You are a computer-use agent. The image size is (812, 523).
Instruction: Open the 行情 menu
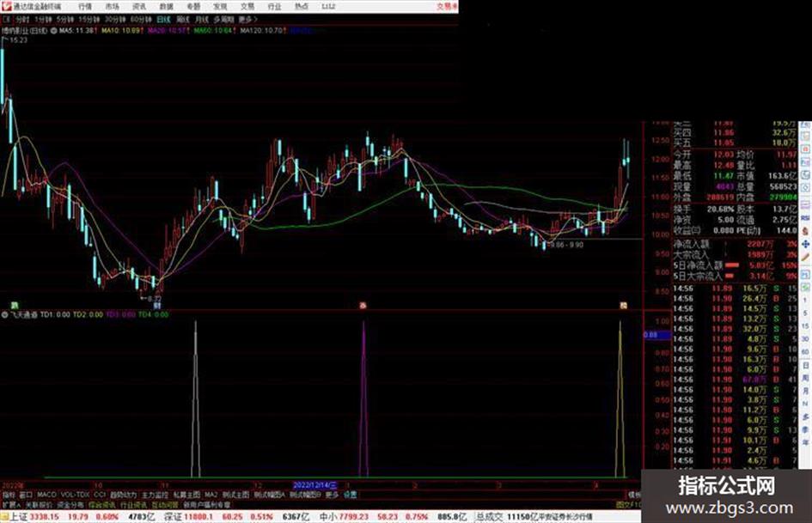point(85,6)
